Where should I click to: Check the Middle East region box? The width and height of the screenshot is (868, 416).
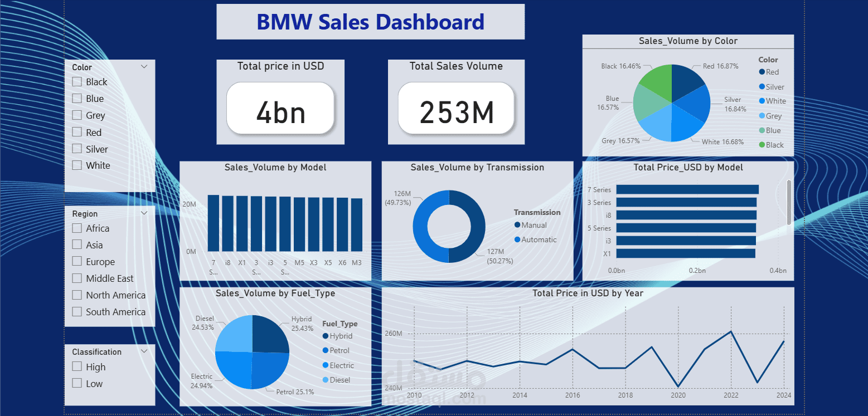point(77,278)
